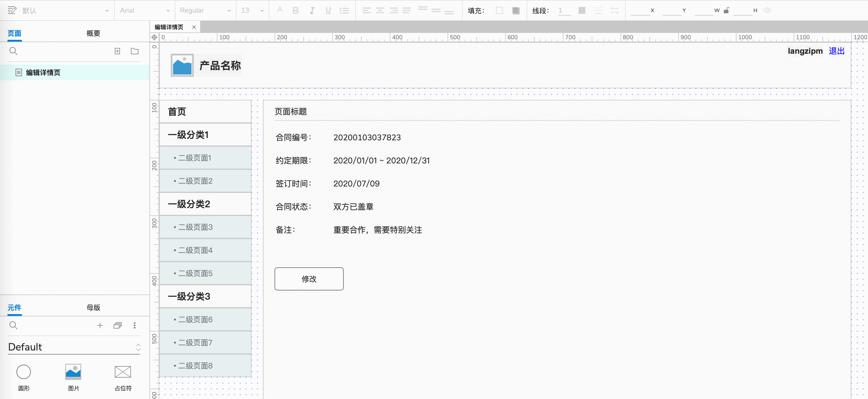This screenshot has width=868, height=399.
Task: Expand the 一级分类1 menu category
Action: coord(205,135)
